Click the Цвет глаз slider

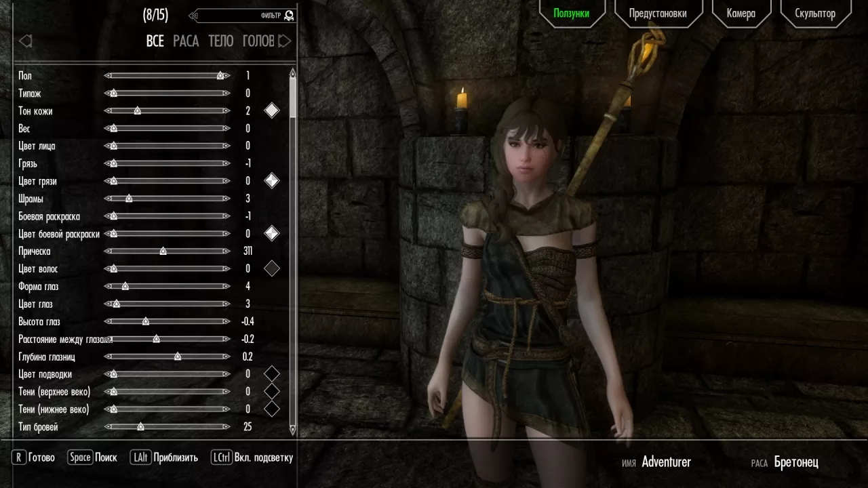(x=167, y=304)
